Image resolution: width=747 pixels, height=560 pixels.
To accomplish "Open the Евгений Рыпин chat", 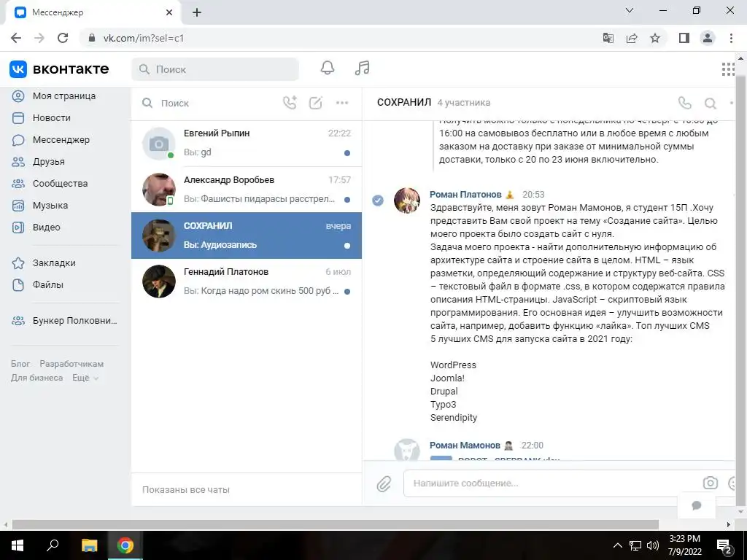I will [247, 144].
